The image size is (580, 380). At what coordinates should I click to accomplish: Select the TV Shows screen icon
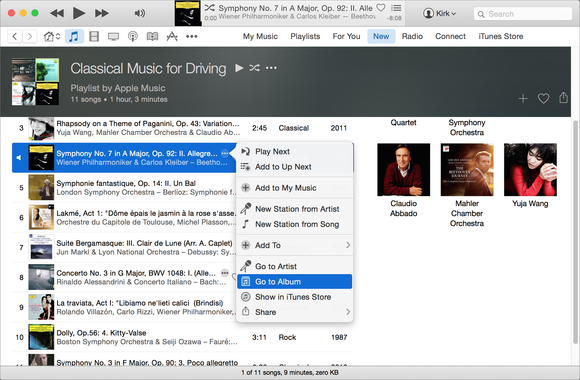(113, 36)
